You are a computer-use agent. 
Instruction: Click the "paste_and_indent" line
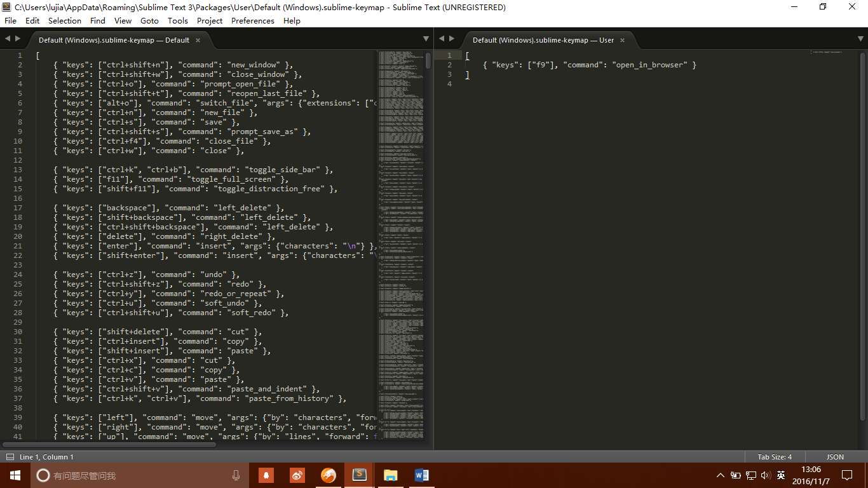coord(186,389)
